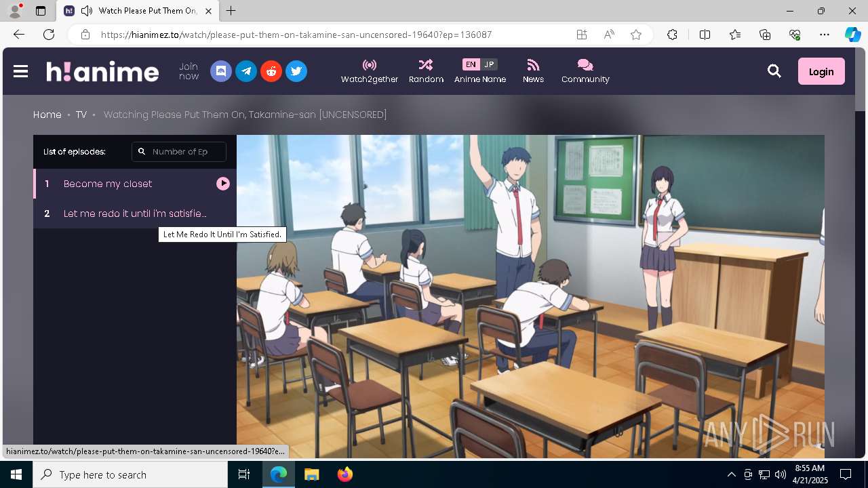The width and height of the screenshot is (868, 488).
Task: Open a new browser tab
Action: [x=231, y=11]
